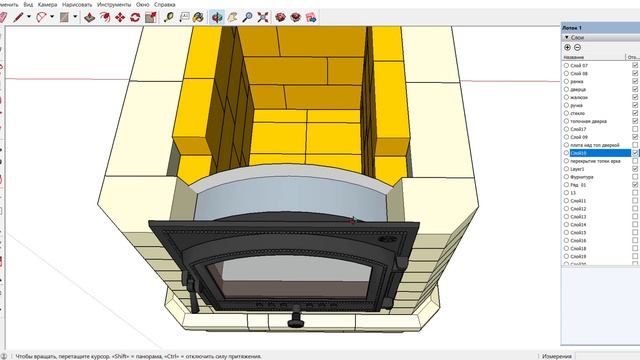640x360 pixels.
Task: Open the Окно menu
Action: [142, 4]
